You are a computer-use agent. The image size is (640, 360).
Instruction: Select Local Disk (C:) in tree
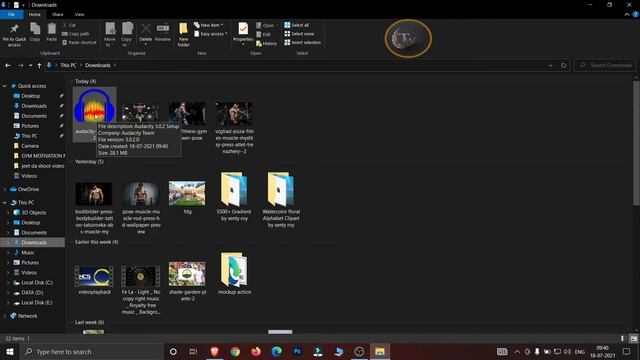tap(36, 282)
